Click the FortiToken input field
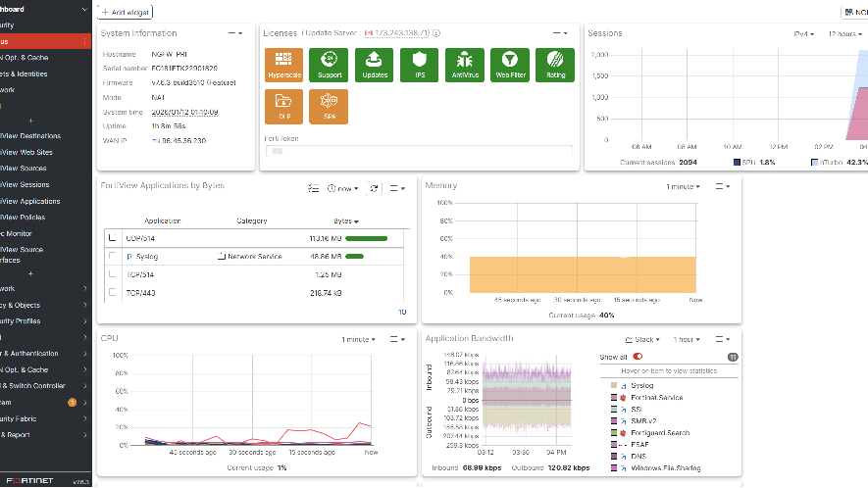The image size is (868, 488). click(x=420, y=152)
